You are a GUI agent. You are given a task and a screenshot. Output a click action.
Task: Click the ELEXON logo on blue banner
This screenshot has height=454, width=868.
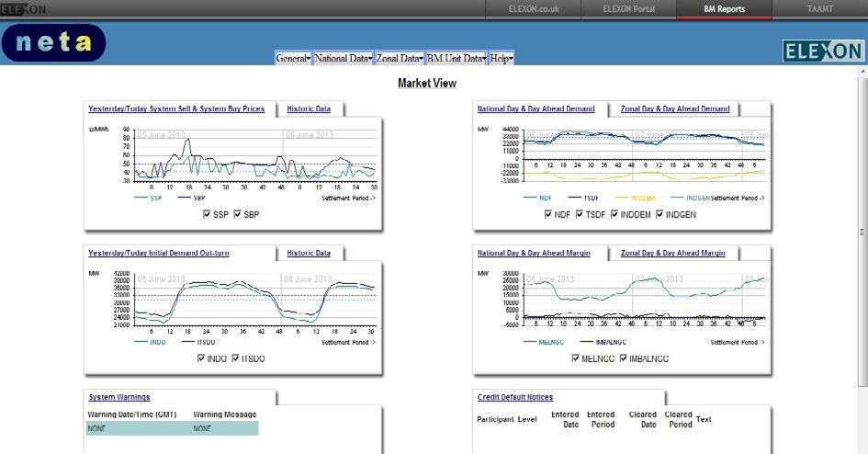(x=823, y=51)
